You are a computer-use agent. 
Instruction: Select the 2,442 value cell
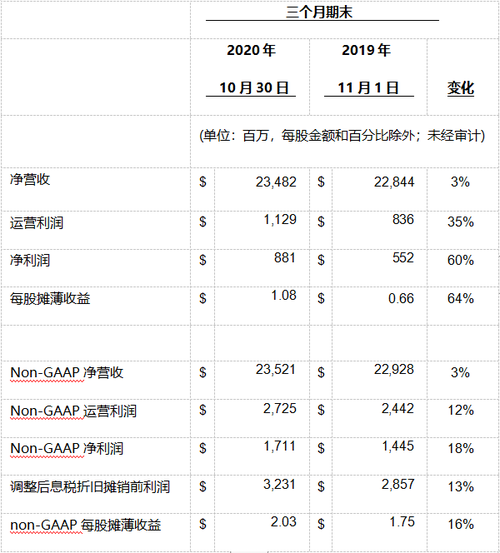click(x=398, y=408)
